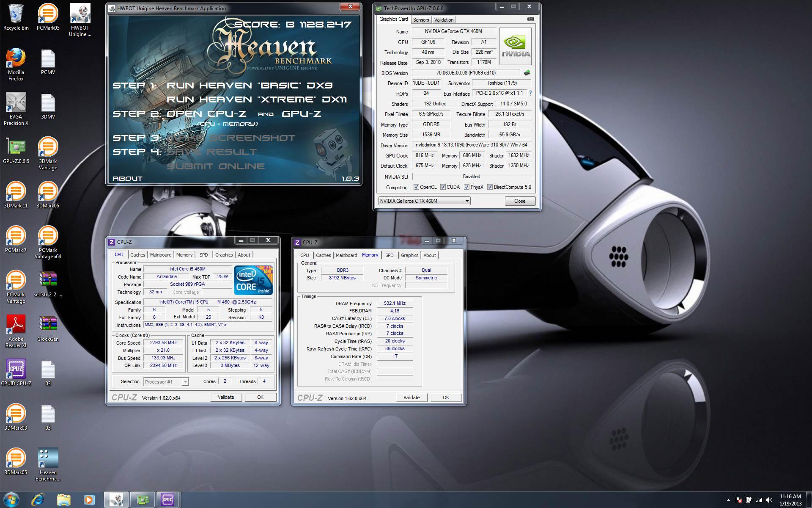Viewport: 812px width, 508px height.
Task: Click OK in right CPU-Z window
Action: [x=446, y=398]
